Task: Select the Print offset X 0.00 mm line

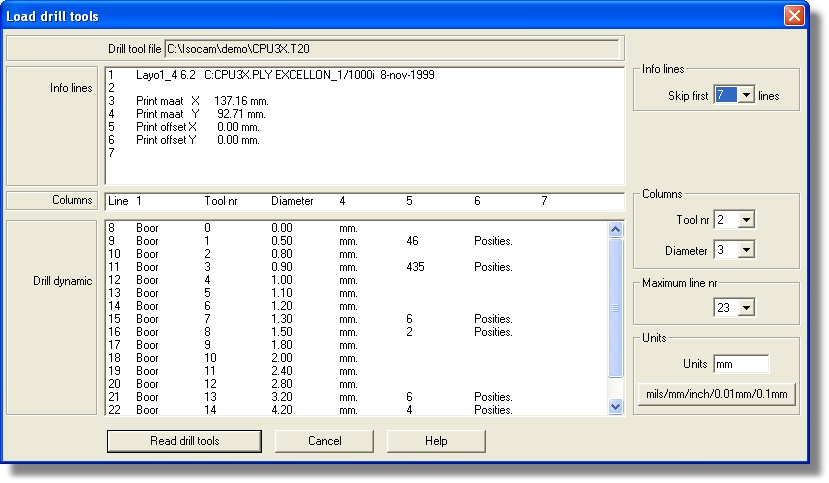Action: [x=183, y=127]
